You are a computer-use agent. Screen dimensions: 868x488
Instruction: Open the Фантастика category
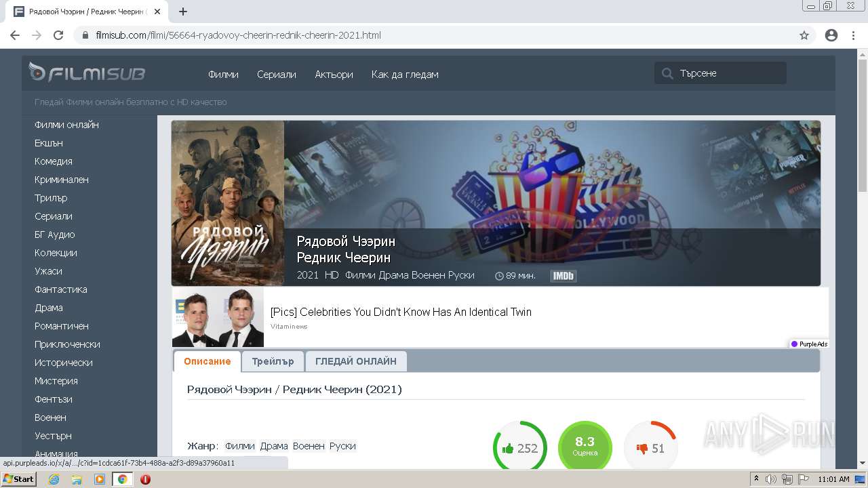(x=61, y=289)
